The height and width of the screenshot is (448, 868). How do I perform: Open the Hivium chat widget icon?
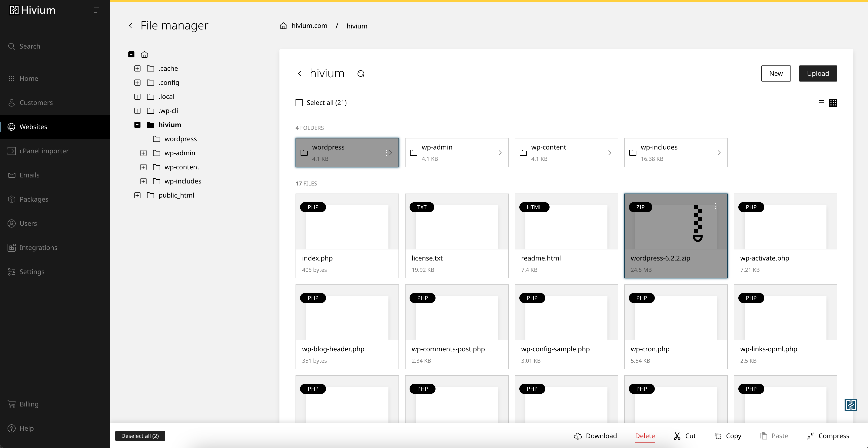pyautogui.click(x=850, y=405)
